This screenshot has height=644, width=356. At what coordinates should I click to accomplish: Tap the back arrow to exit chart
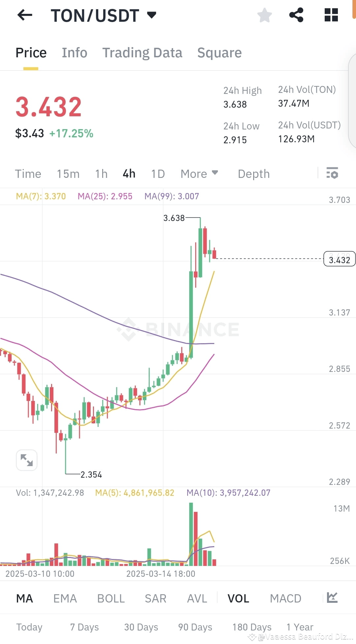coord(23,15)
